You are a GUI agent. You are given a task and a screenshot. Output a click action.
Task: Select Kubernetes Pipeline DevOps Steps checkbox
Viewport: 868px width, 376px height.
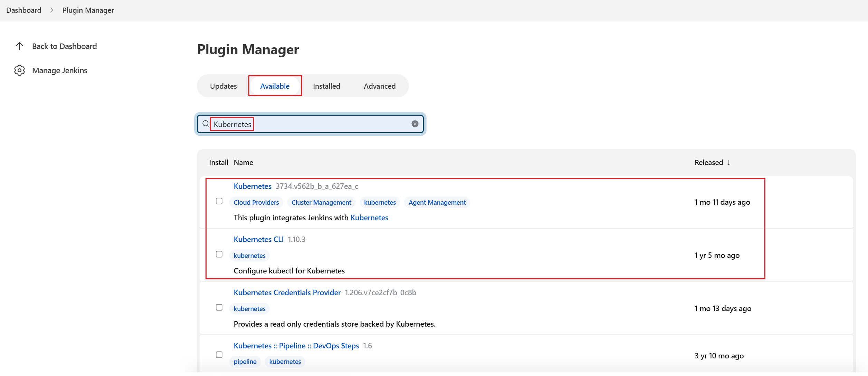click(x=219, y=355)
